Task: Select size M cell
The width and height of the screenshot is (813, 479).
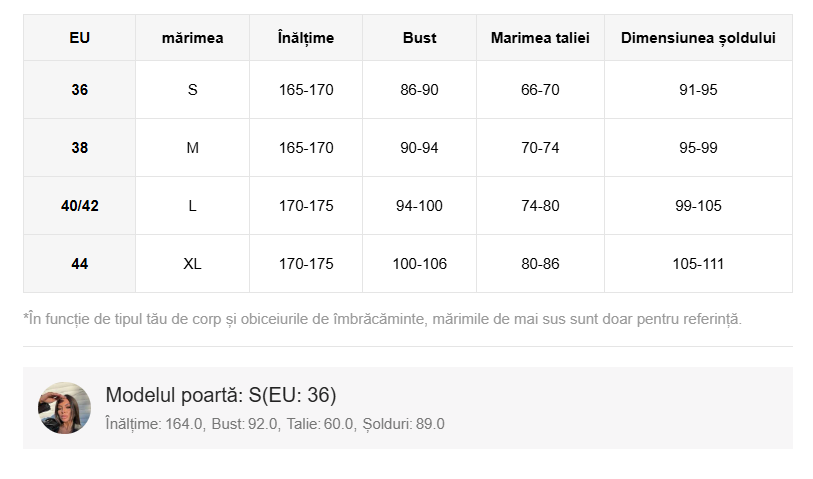Action: click(x=192, y=148)
